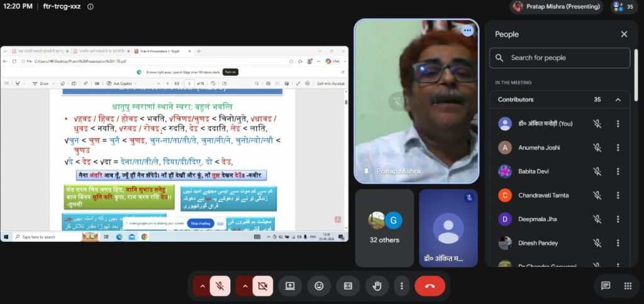Open audio settings arrow beside microphone
Viewport: 644px width, 304px height.
pyautogui.click(x=202, y=286)
